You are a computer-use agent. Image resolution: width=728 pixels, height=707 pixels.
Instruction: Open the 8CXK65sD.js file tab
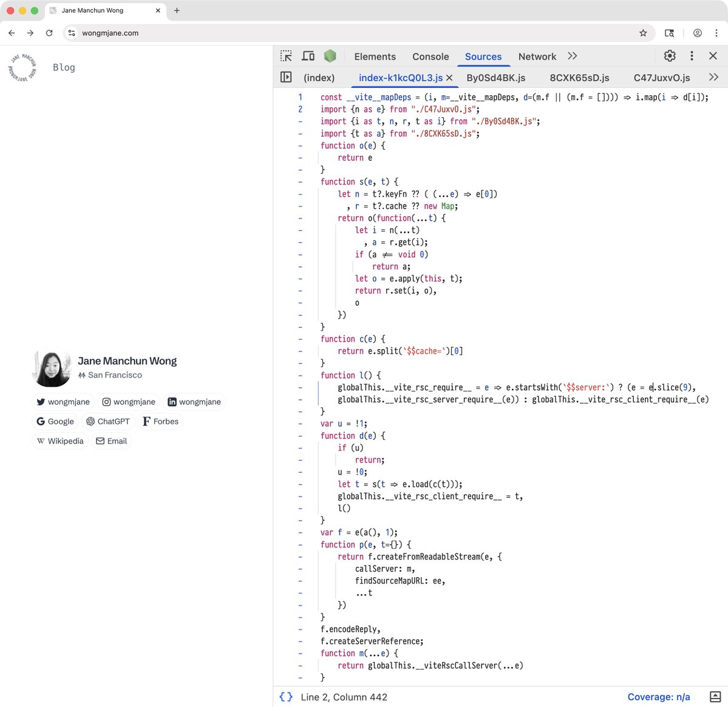pos(579,78)
